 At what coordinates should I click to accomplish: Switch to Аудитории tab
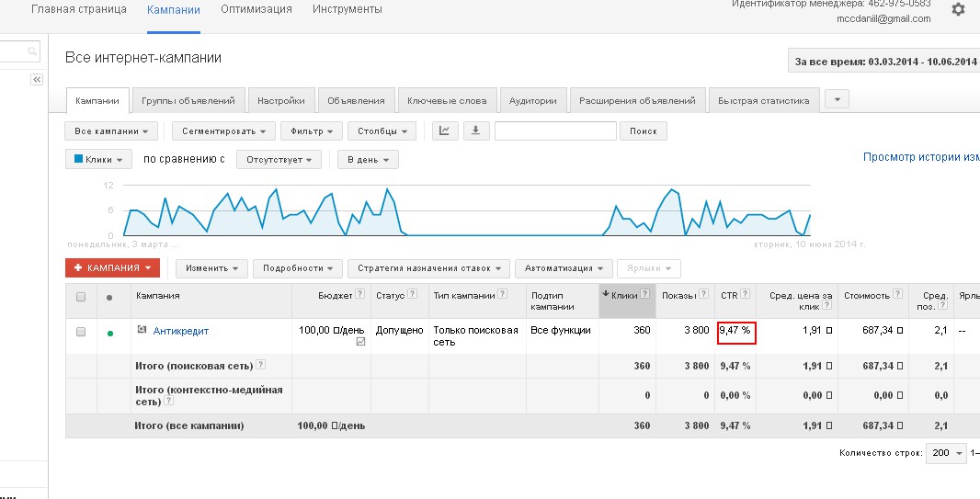click(x=533, y=100)
